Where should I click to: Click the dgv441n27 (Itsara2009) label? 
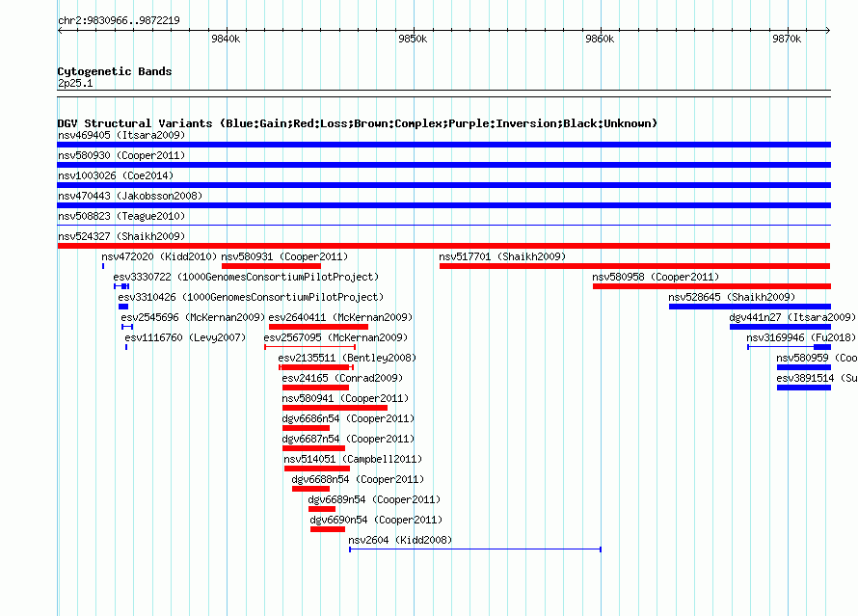[x=792, y=317]
